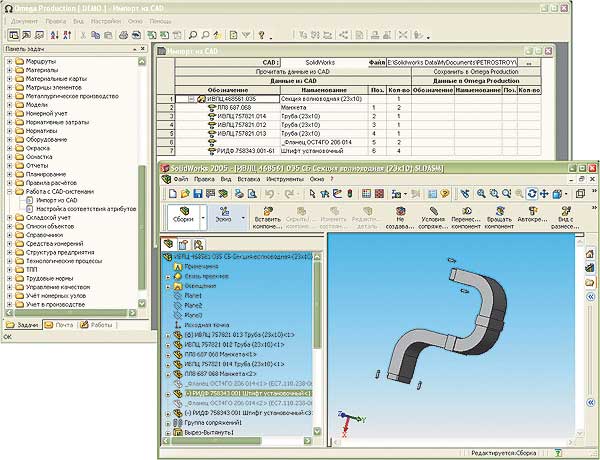Expand the Маршруты folder in task panel
Viewport: 600px width, 460px height.
10,61
